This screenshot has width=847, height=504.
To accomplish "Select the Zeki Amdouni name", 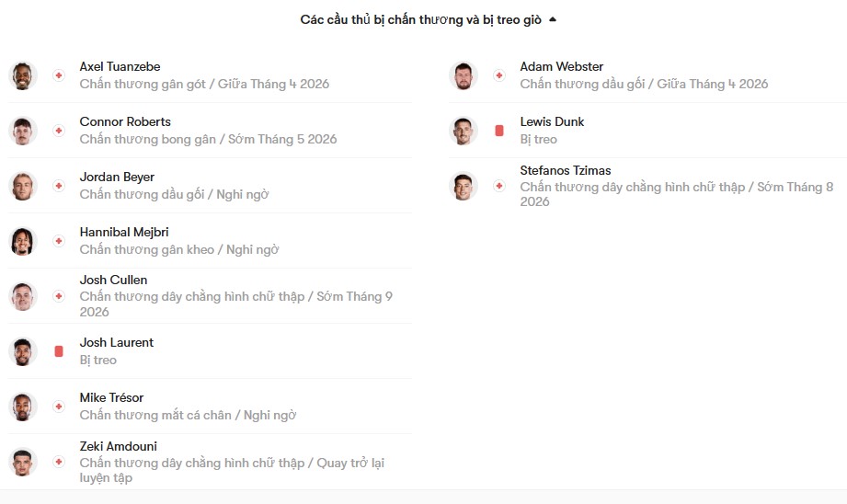I will tap(119, 446).
